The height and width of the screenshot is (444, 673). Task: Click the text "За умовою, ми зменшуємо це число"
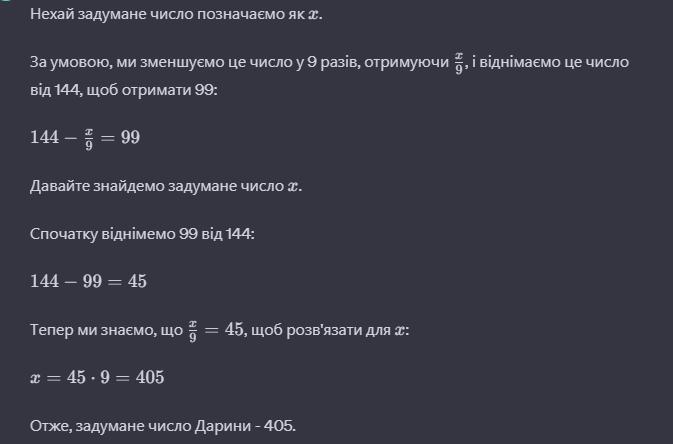[167, 62]
